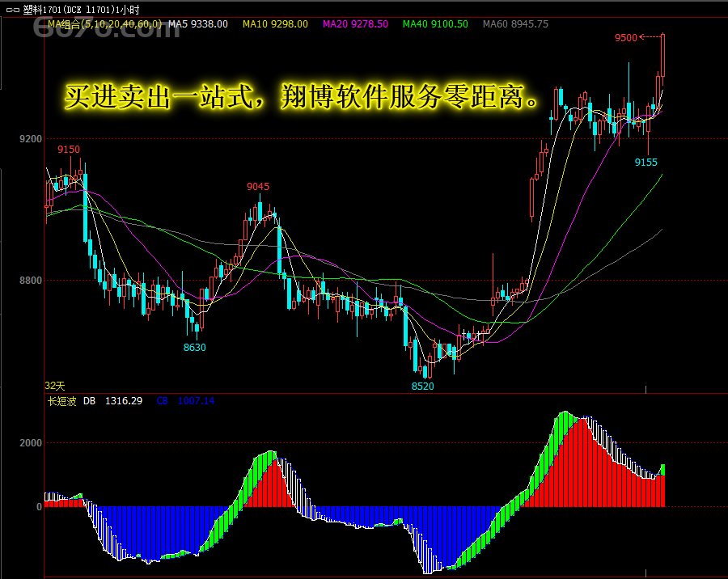Select the 长短波 indicator name

[61, 401]
